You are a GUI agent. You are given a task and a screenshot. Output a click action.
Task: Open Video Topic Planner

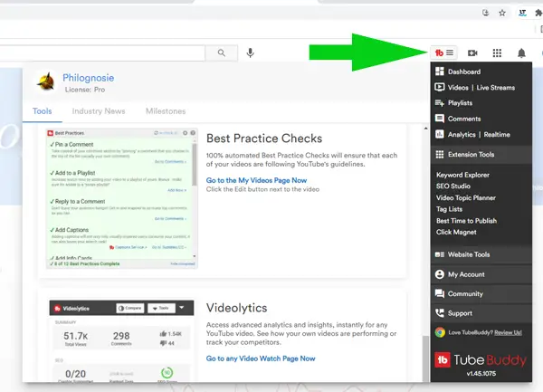(x=466, y=197)
